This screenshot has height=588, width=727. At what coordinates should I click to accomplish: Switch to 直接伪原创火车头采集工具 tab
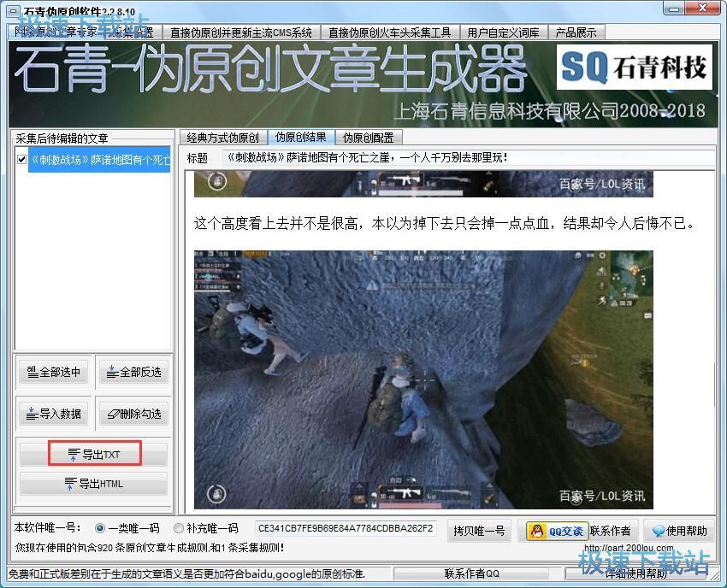click(389, 32)
